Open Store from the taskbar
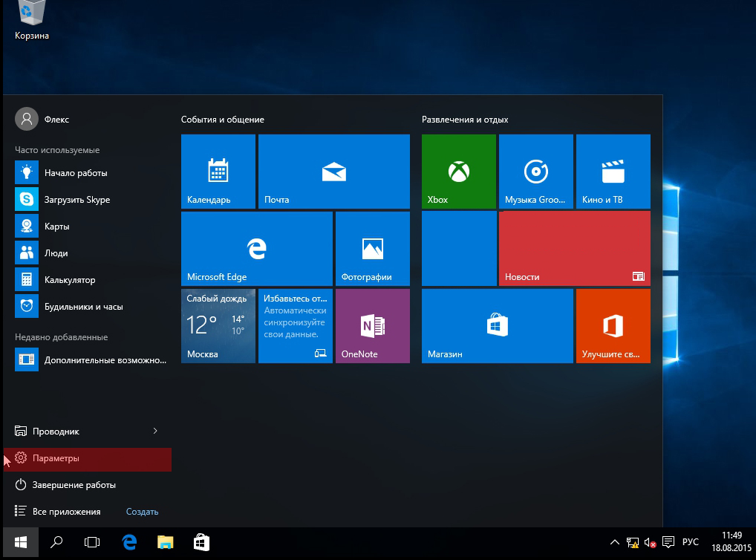The width and height of the screenshot is (756, 560). [x=201, y=543]
